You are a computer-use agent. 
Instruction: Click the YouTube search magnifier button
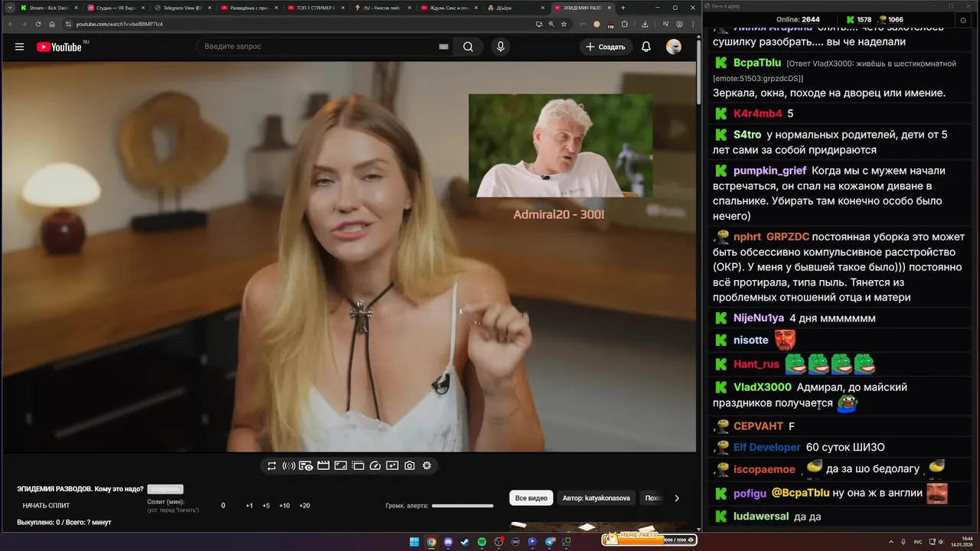[468, 47]
